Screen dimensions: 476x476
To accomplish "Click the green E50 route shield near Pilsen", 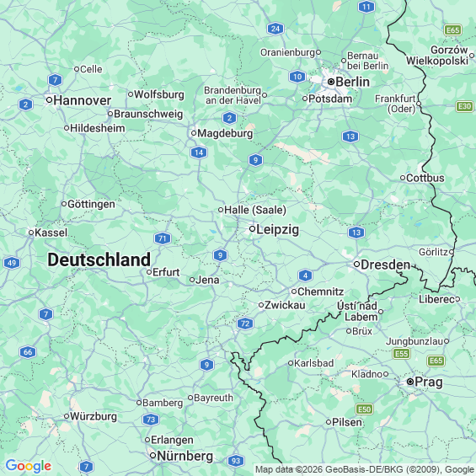I will [364, 409].
